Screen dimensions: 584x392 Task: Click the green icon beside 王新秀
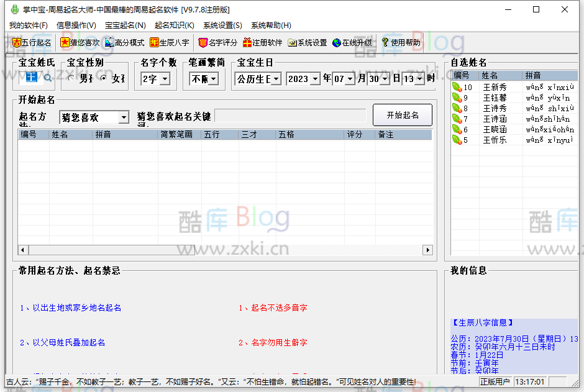(455, 87)
